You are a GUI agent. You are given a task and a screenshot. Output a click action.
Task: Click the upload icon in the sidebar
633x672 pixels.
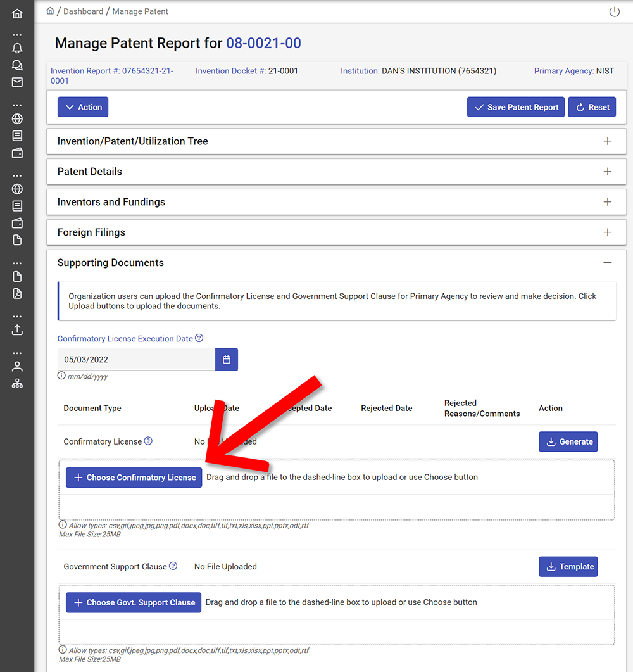[17, 329]
